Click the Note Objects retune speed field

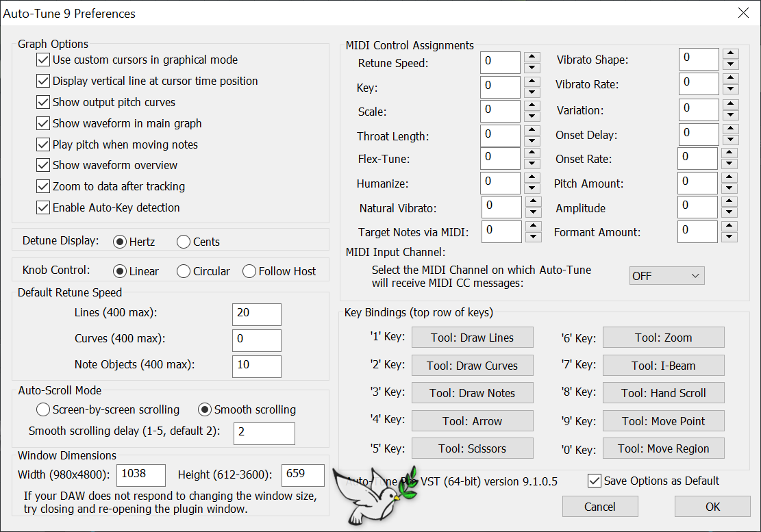tap(257, 366)
